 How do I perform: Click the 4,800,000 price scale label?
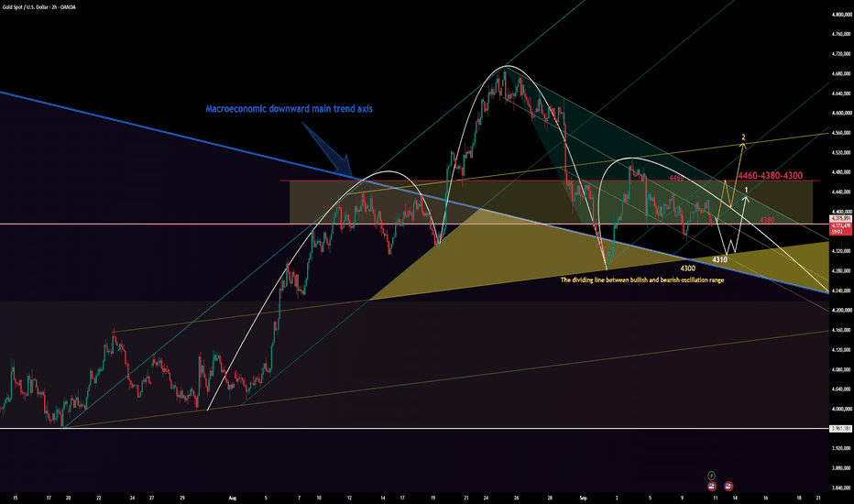click(841, 15)
